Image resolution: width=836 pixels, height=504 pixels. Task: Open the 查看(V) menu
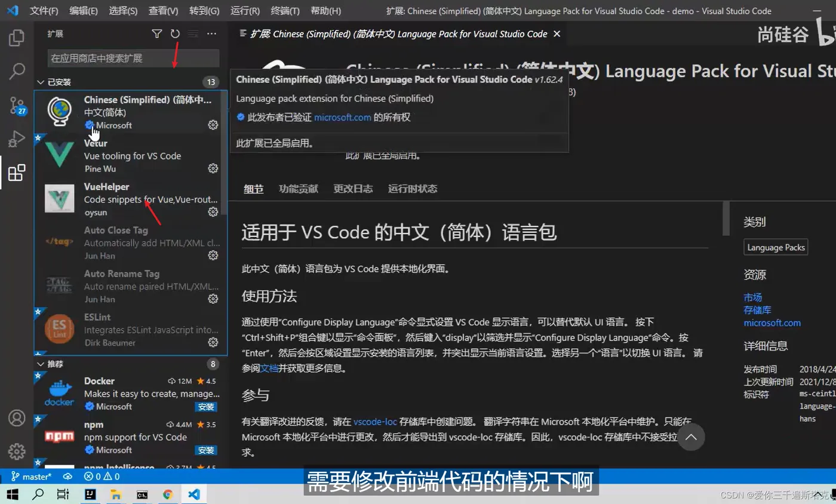163,11
